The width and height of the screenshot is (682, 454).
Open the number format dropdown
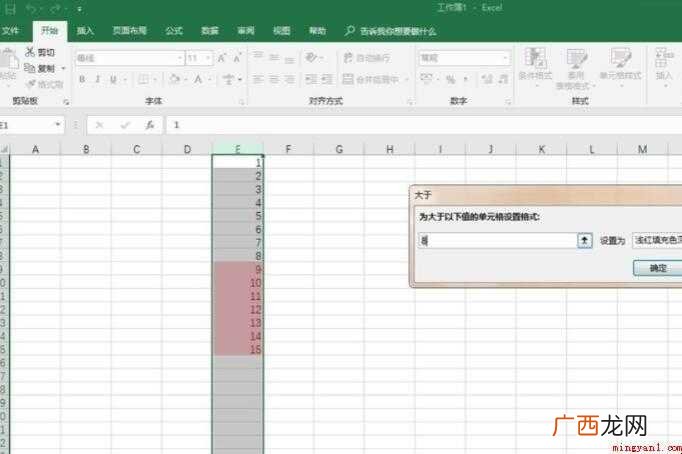point(505,58)
